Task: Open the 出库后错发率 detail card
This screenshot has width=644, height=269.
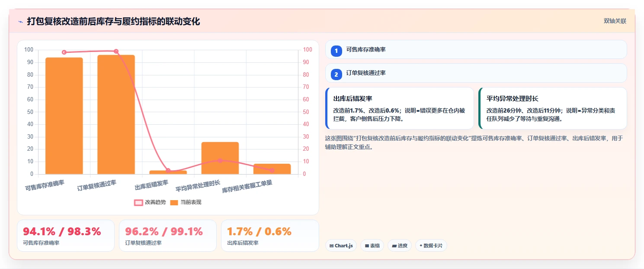Action: point(400,108)
